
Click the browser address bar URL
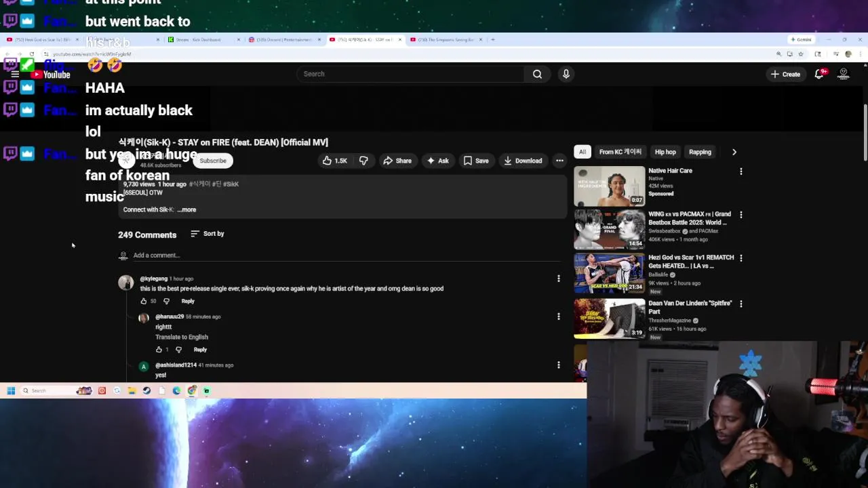coord(92,54)
